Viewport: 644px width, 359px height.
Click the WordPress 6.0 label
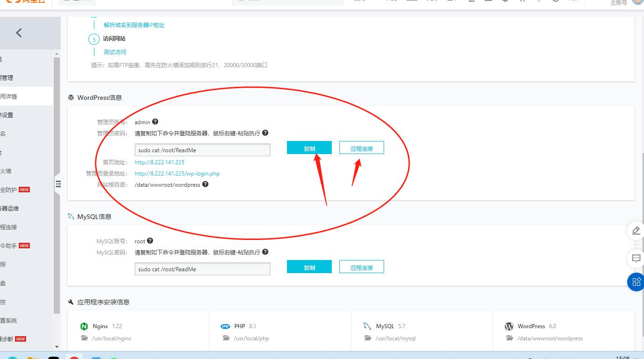[537, 326]
